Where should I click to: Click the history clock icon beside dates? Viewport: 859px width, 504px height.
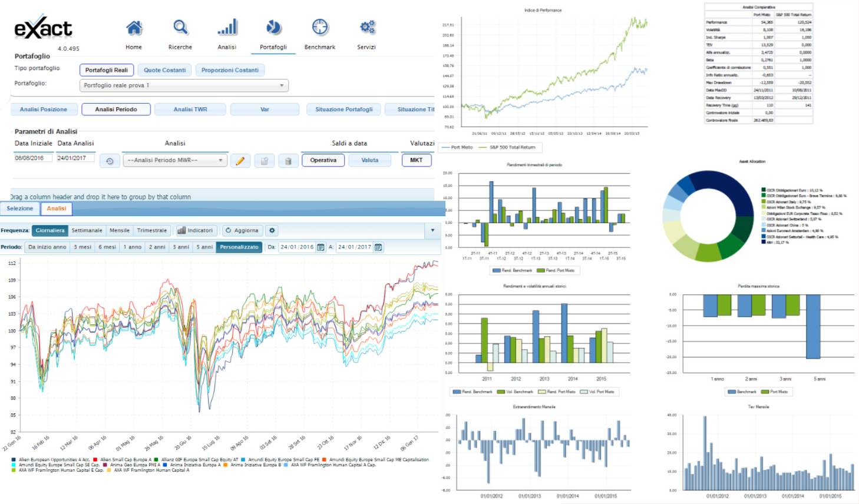[x=110, y=161]
